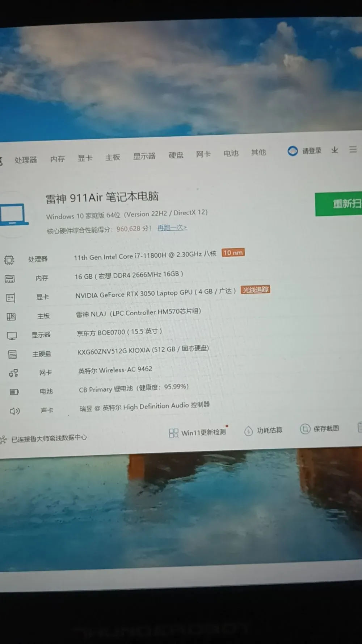Click the 声卡 row label
This screenshot has width=362, height=644.
(x=47, y=410)
